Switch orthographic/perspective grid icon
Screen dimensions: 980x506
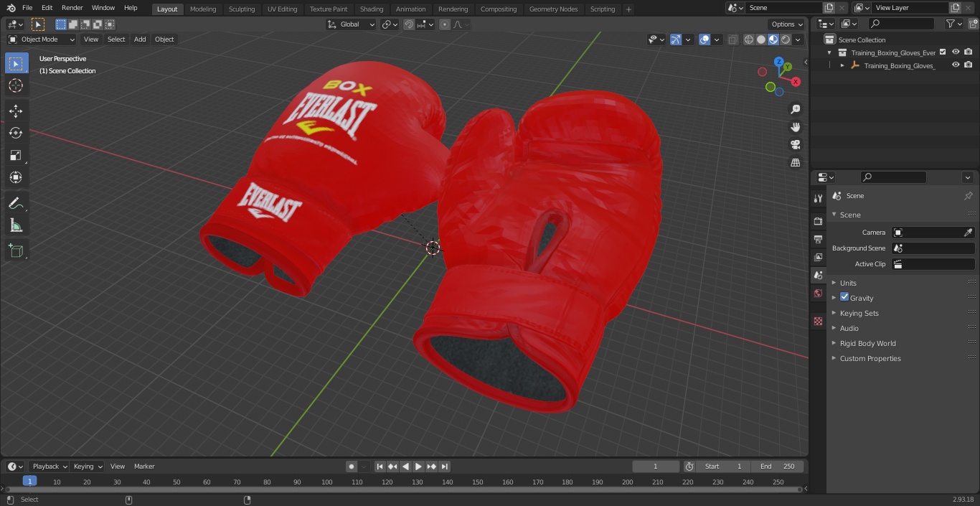[x=795, y=163]
